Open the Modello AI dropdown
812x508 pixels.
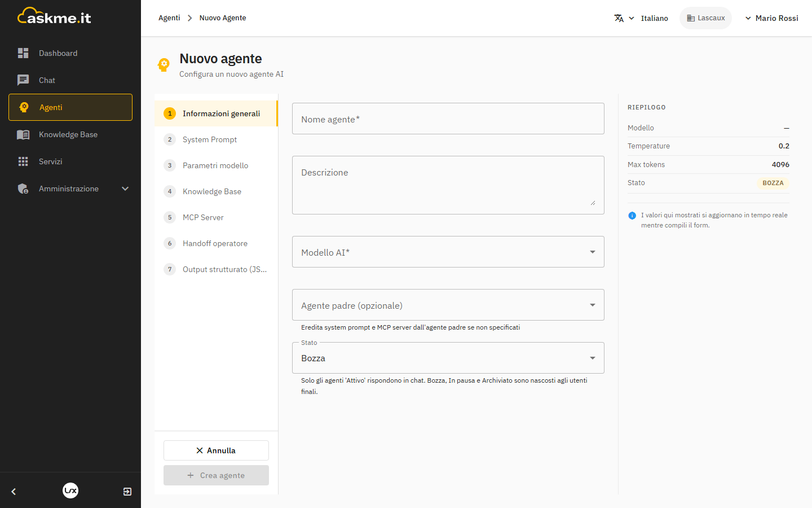[x=448, y=252]
